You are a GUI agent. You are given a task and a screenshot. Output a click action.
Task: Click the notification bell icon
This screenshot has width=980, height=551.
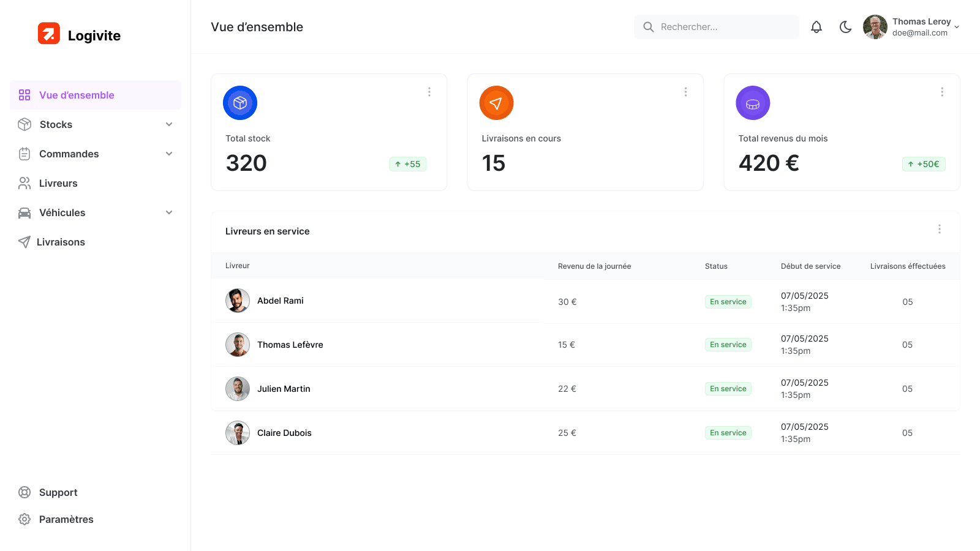816,27
